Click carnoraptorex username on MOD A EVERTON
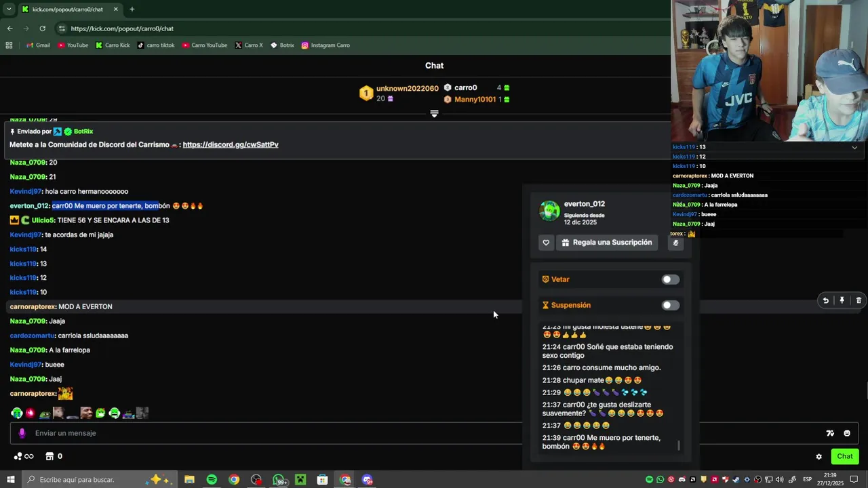Screen dimensions: 868x488 coord(33,307)
